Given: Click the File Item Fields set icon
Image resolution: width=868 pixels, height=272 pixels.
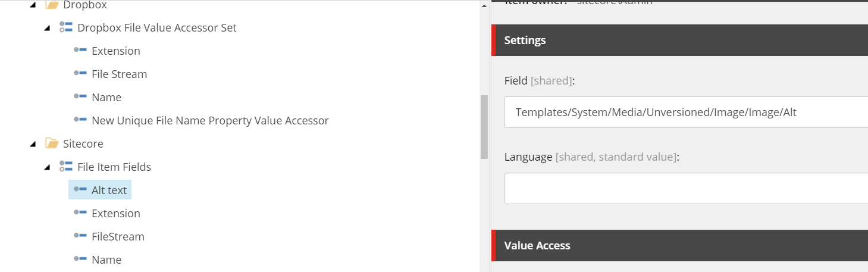Looking at the screenshot, I should pos(66,167).
